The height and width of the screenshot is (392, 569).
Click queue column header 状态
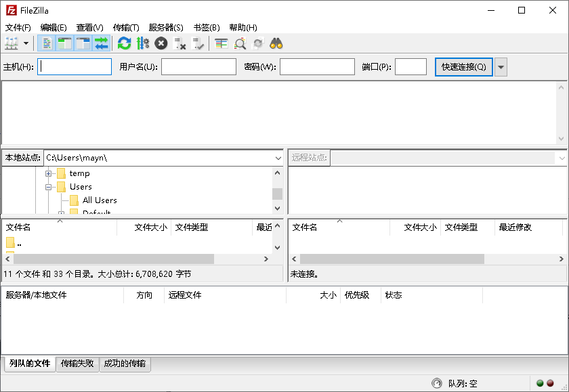tap(432, 295)
